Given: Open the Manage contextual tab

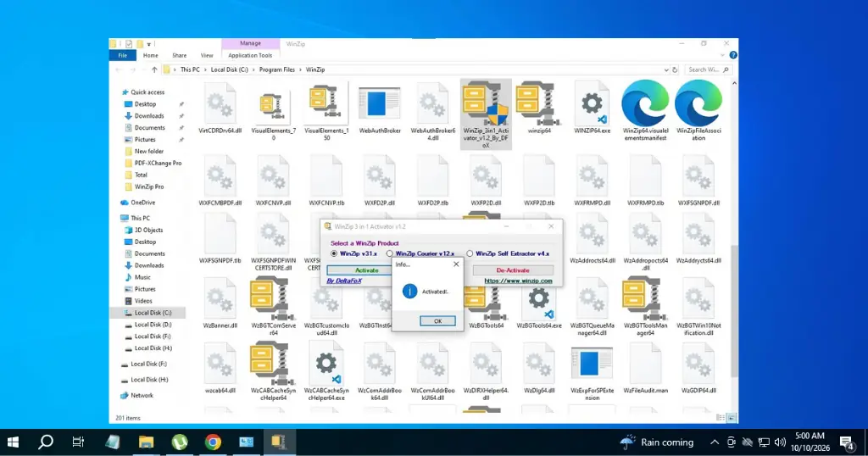Looking at the screenshot, I should (250, 44).
